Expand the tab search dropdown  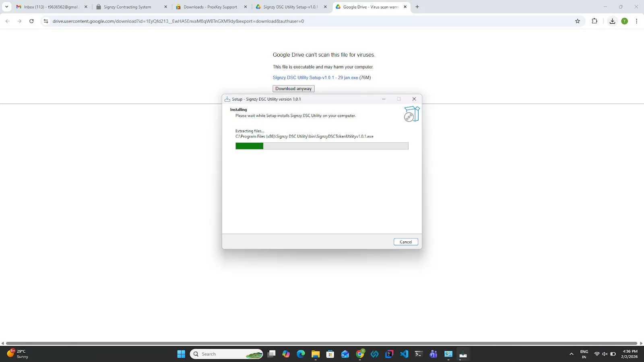[x=6, y=7]
